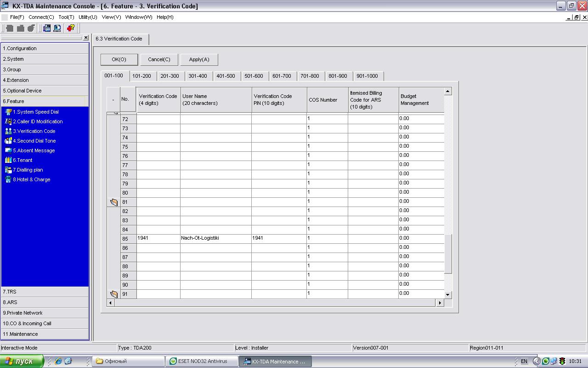Click the blue document and computer toolbar icon
The height and width of the screenshot is (368, 588).
[x=46, y=28]
